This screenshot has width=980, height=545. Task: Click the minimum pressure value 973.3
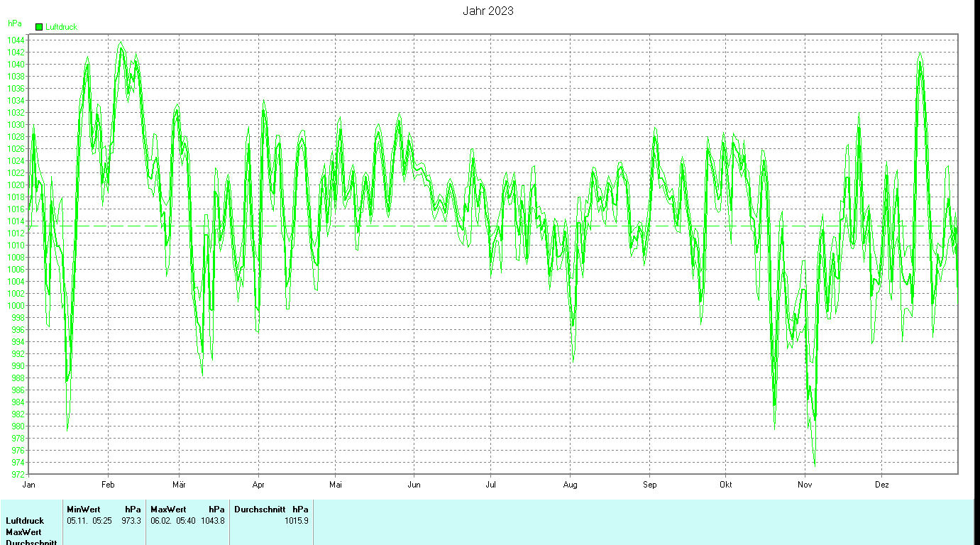pos(131,521)
